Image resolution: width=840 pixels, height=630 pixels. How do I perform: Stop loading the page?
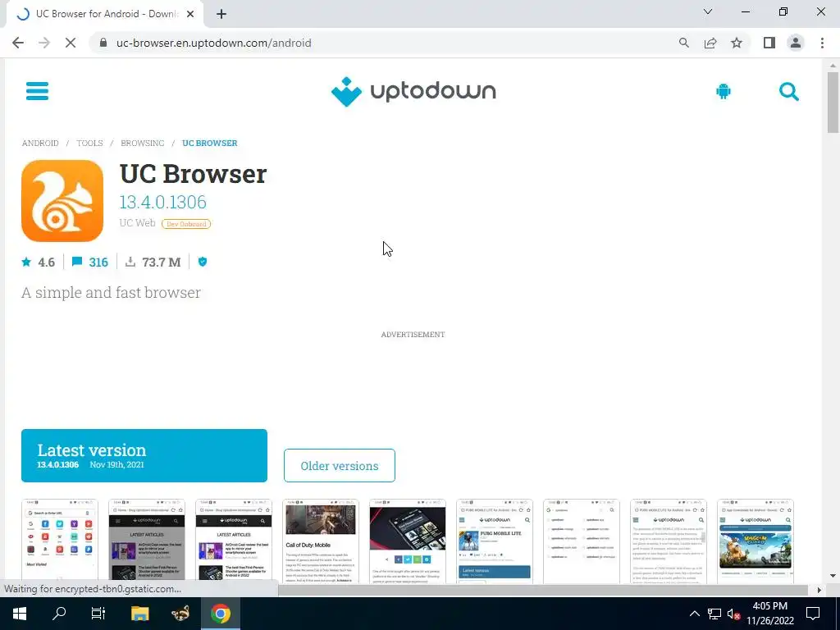point(71,43)
